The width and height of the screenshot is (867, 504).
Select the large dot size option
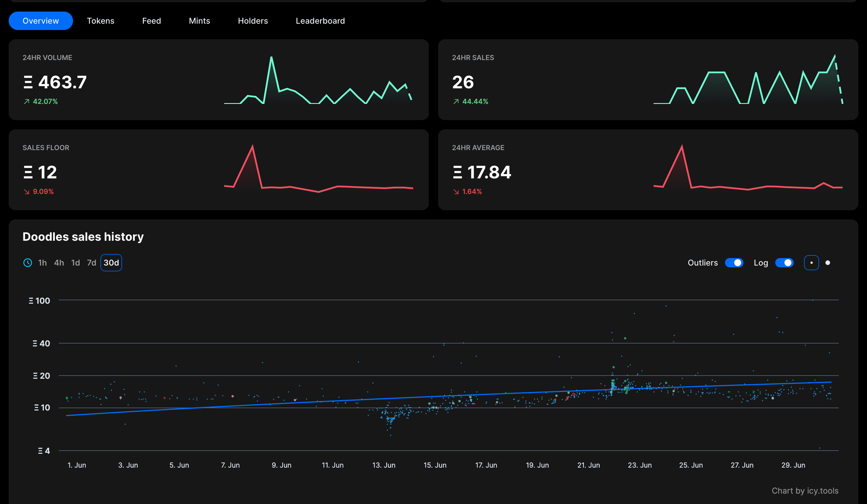point(827,262)
